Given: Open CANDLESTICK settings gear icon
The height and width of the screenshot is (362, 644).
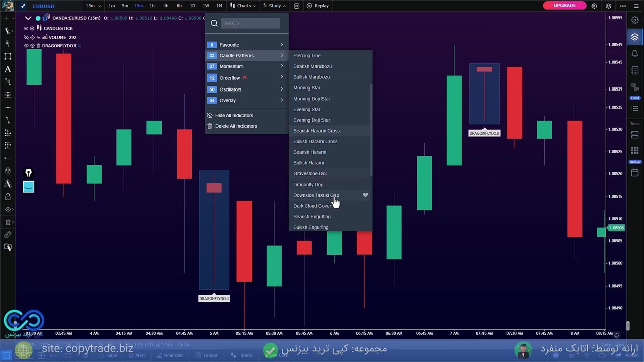Looking at the screenshot, I should [32, 28].
